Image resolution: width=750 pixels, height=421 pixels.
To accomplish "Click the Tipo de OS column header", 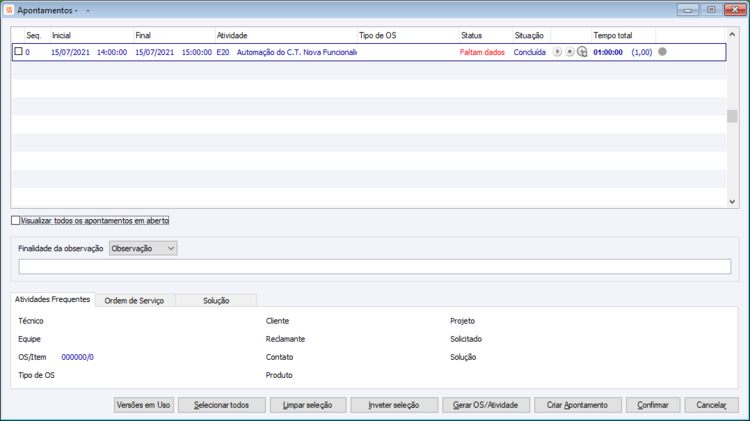I will 408,35.
